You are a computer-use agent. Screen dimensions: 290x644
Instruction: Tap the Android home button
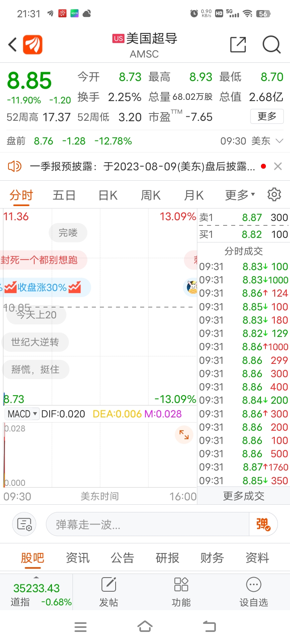tap(145, 627)
